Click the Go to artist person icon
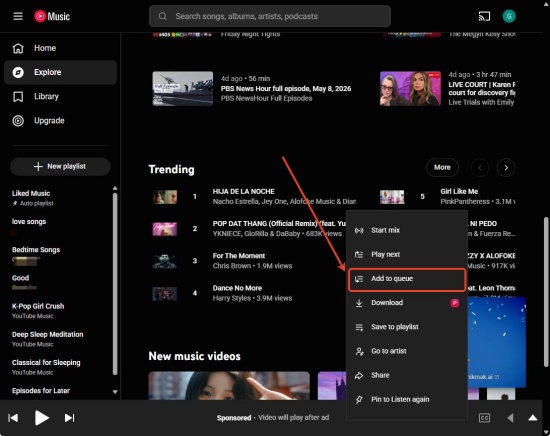Viewport: 550px width, 436px height. click(359, 351)
